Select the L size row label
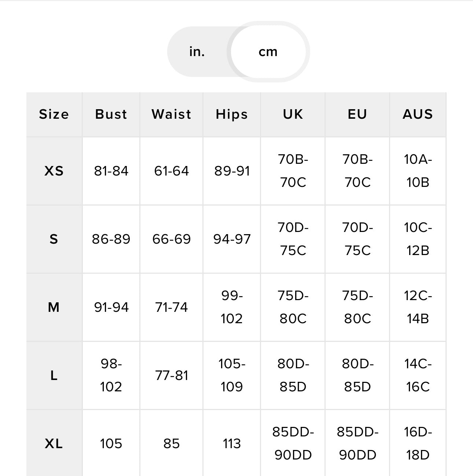The image size is (473, 476). (x=54, y=375)
